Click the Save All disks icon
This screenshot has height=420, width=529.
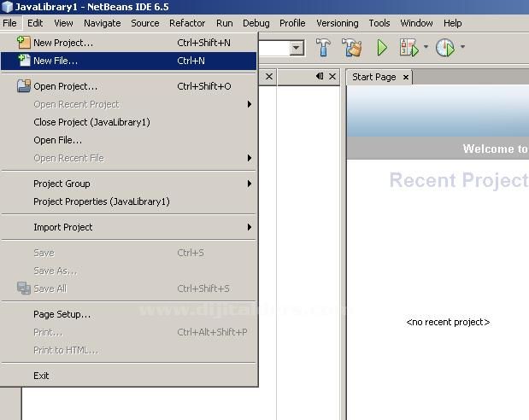point(24,289)
